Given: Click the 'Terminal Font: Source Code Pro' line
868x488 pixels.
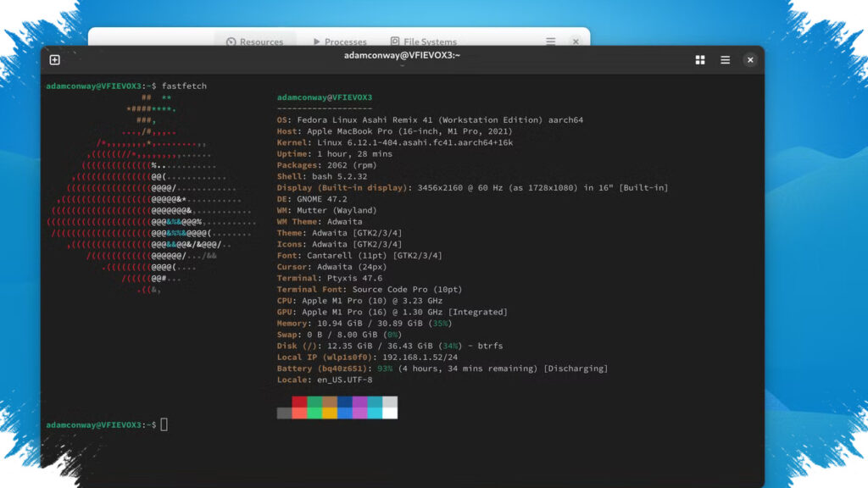Looking at the screenshot, I should pyautogui.click(x=370, y=290).
